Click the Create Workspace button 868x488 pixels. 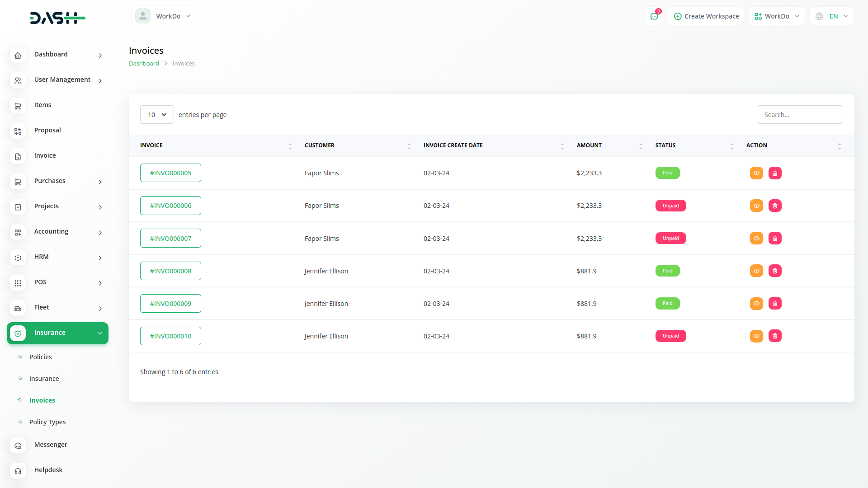(x=706, y=16)
